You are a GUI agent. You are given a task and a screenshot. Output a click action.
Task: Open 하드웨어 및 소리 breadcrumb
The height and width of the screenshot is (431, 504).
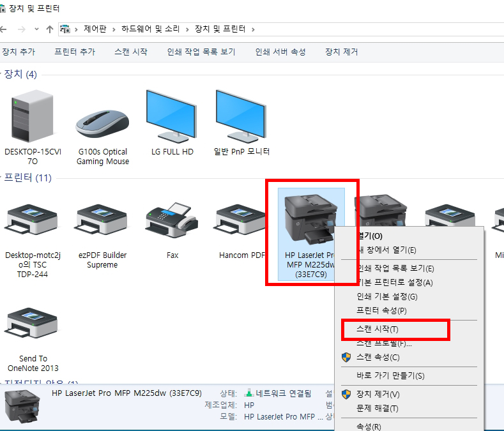point(150,29)
